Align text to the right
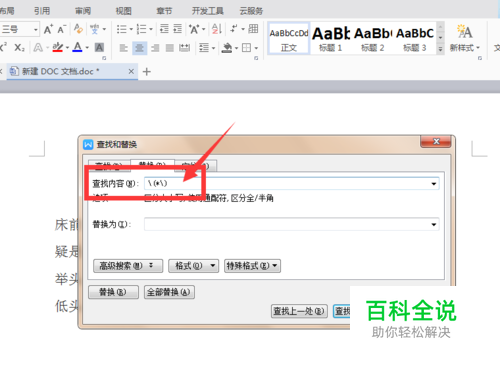The height and width of the screenshot is (371, 500). [155, 48]
